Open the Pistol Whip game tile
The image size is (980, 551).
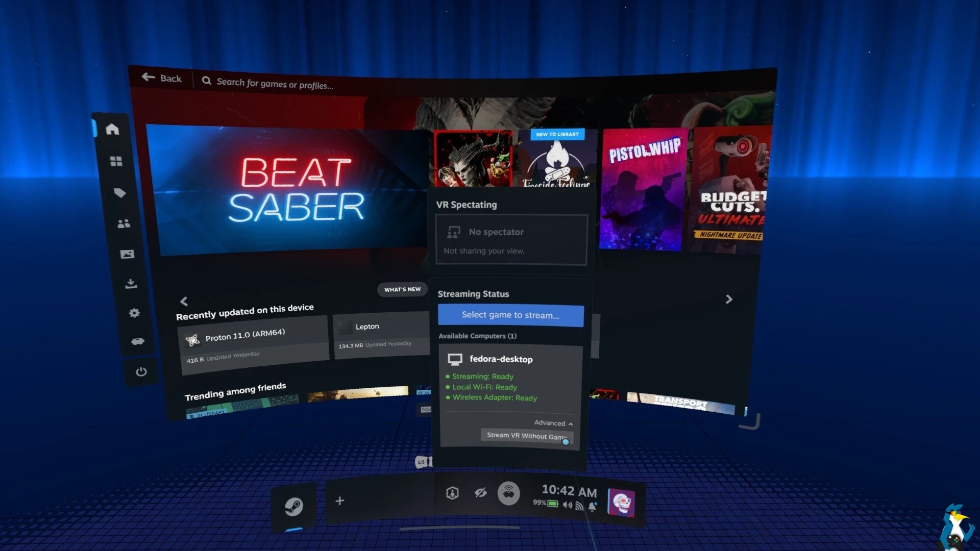click(644, 189)
